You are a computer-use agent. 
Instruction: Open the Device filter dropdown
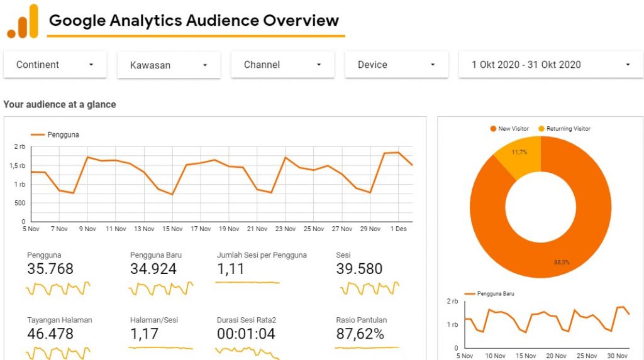[x=396, y=65]
